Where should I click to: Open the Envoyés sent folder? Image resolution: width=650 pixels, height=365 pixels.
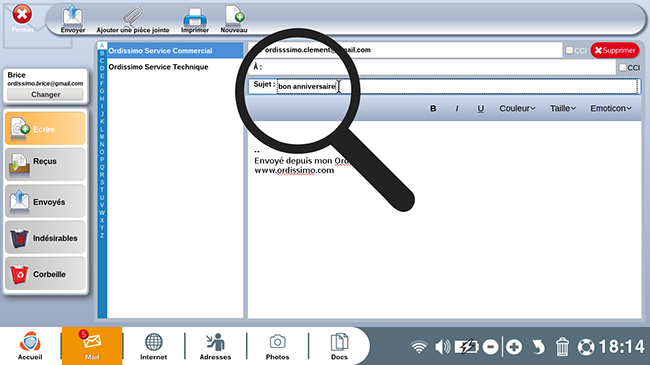(x=45, y=201)
